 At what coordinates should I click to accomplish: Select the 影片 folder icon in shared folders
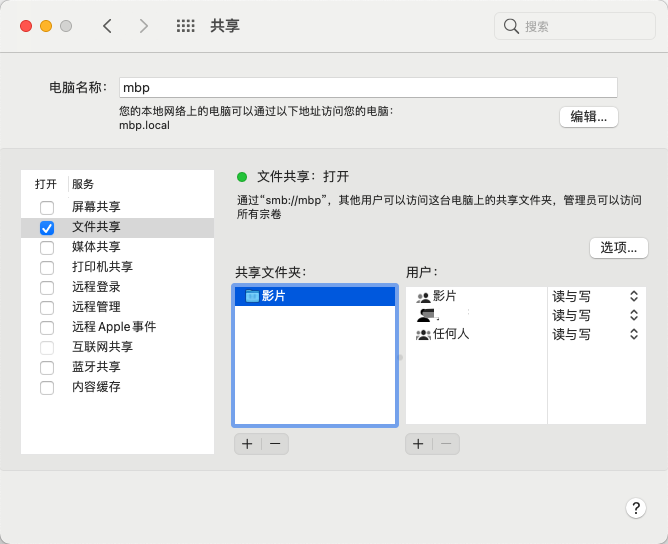pos(252,296)
